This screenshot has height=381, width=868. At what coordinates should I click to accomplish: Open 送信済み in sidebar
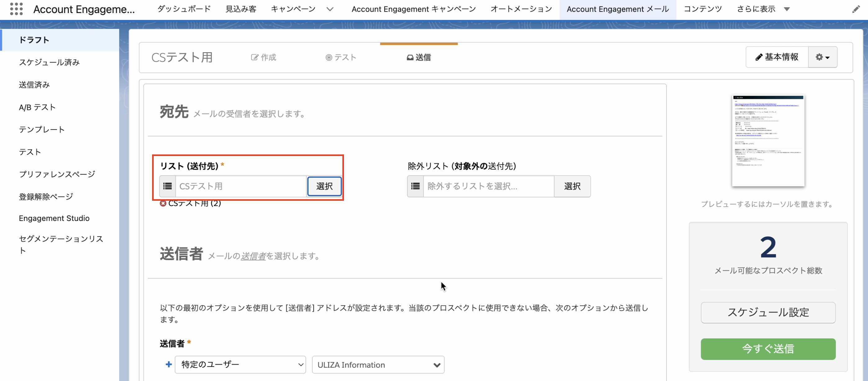click(x=34, y=85)
